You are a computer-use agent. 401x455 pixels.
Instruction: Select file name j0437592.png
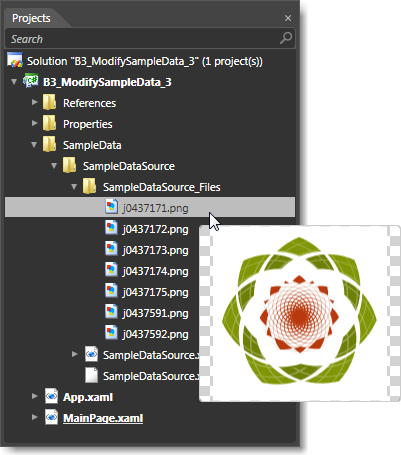tap(155, 334)
